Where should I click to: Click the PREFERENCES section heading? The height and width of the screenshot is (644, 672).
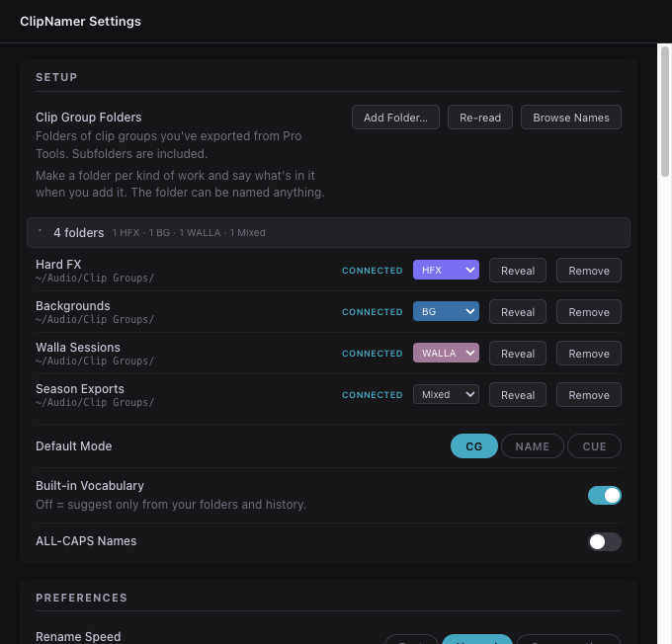[81, 599]
